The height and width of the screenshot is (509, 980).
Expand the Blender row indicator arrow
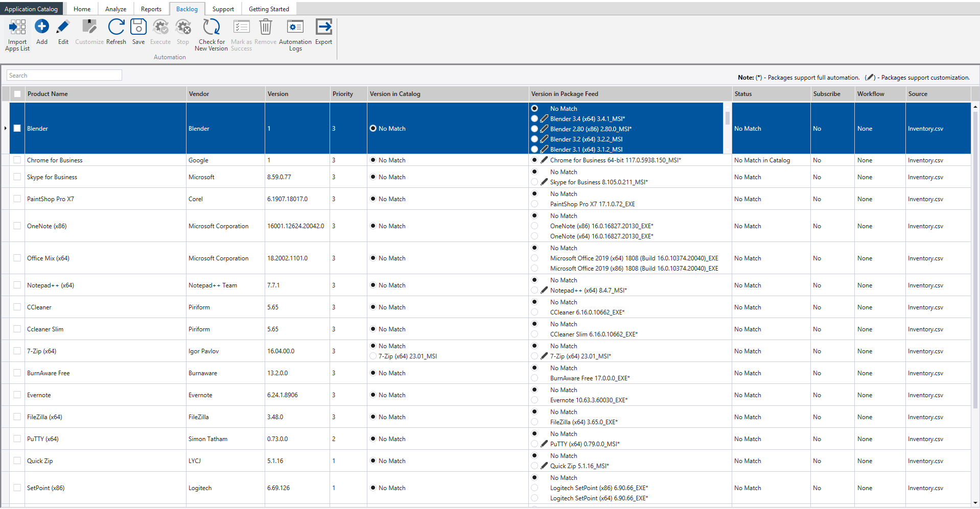coord(5,128)
